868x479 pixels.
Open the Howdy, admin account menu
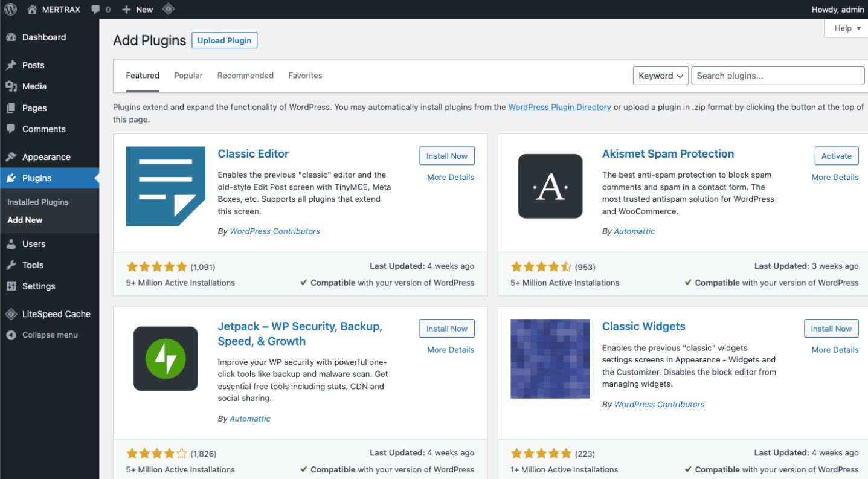click(837, 10)
